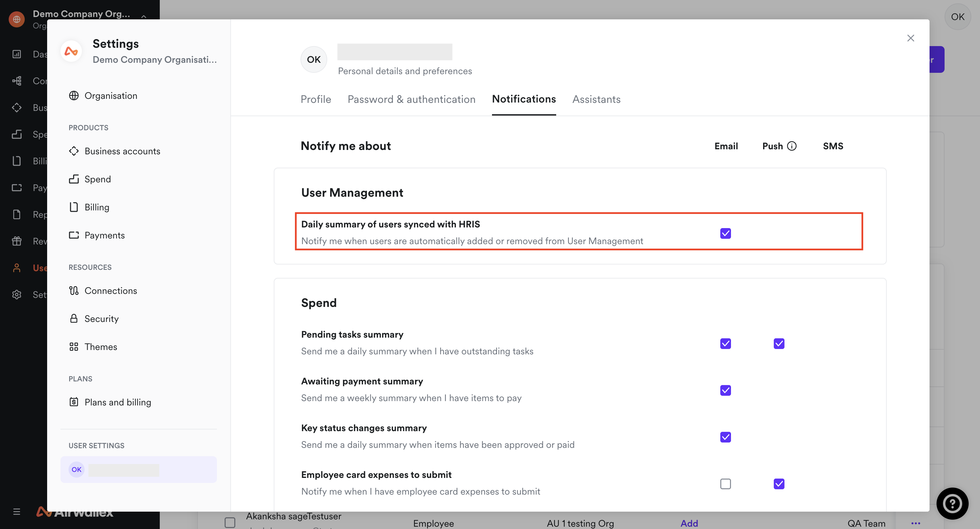Open Connections settings
The height and width of the screenshot is (529, 980).
coord(138,291)
